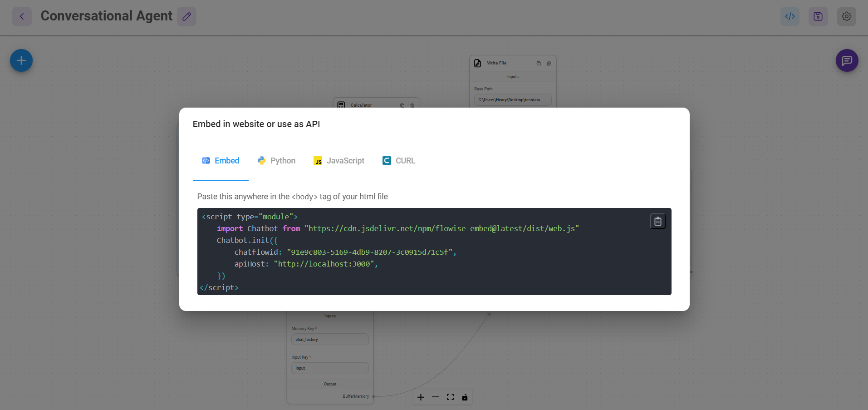868x410 pixels.
Task: Click the Memory Key chat_history input field
Action: click(x=330, y=340)
